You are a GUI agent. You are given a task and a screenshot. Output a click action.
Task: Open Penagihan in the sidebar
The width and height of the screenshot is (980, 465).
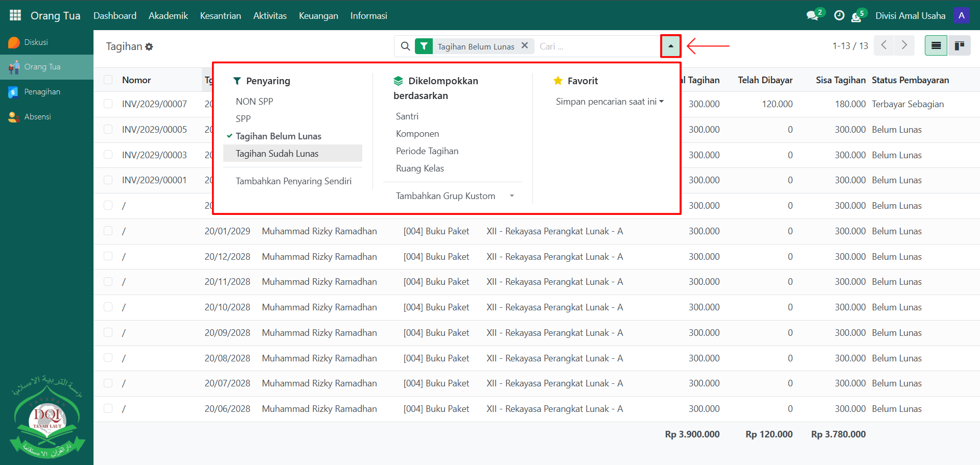pos(42,92)
